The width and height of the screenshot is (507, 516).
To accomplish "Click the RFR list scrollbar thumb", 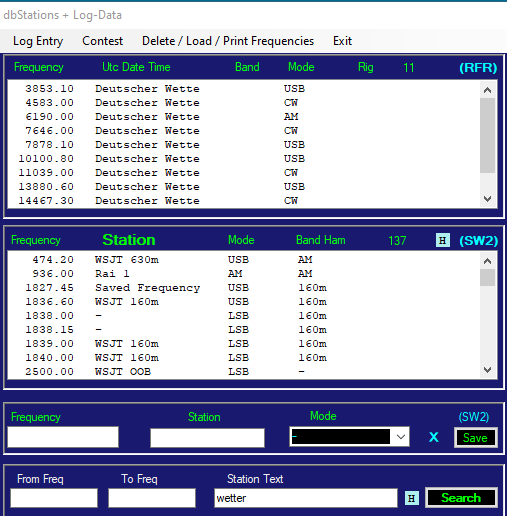I will (x=487, y=135).
